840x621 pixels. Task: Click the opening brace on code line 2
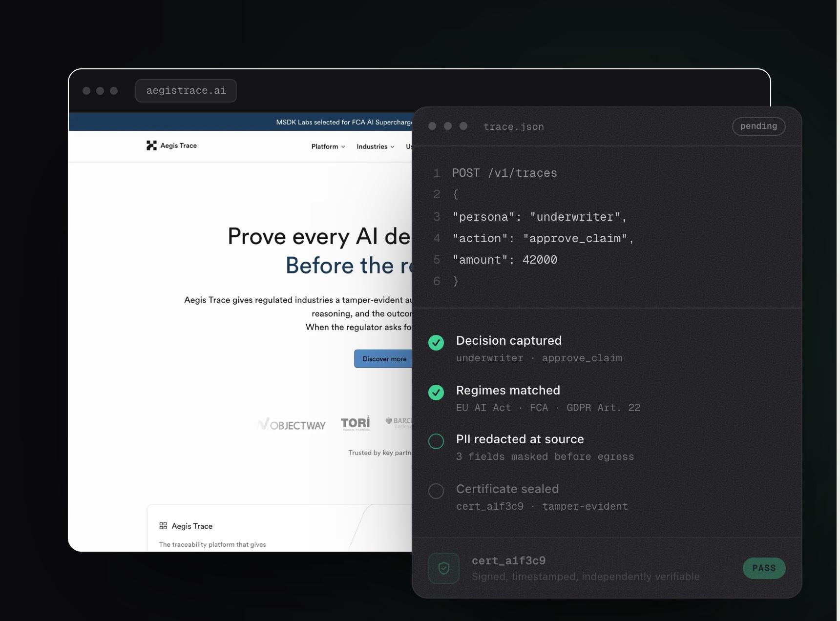coord(456,194)
